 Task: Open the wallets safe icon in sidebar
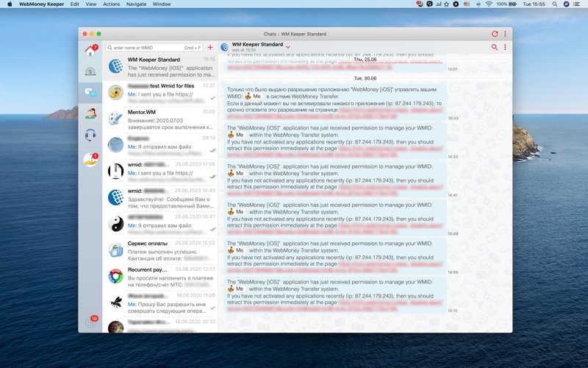pos(90,72)
